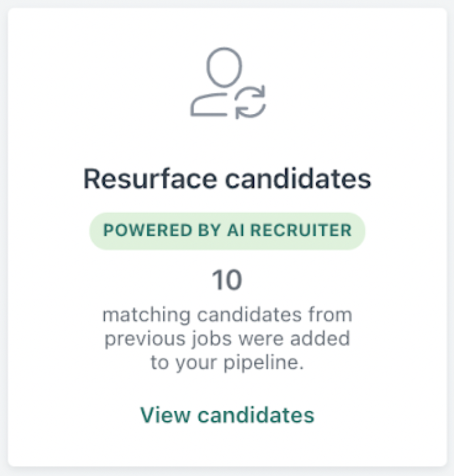Click the word 'candidates' in the card title
The width and height of the screenshot is (454, 476).
pyautogui.click(x=298, y=179)
